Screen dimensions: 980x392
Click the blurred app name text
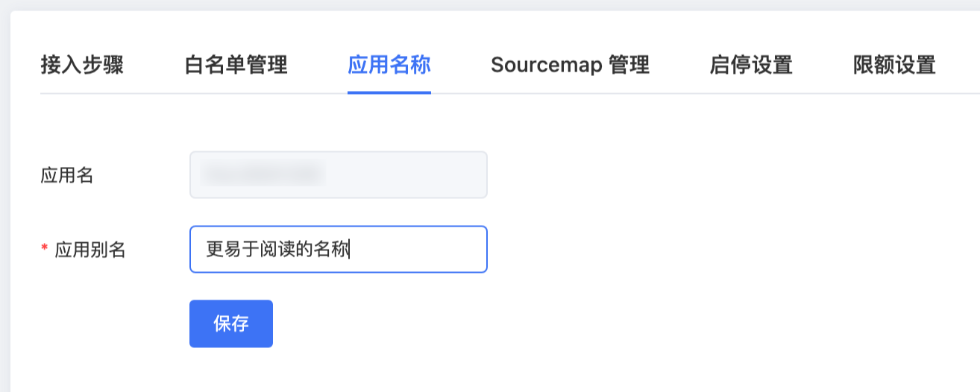coord(263,174)
